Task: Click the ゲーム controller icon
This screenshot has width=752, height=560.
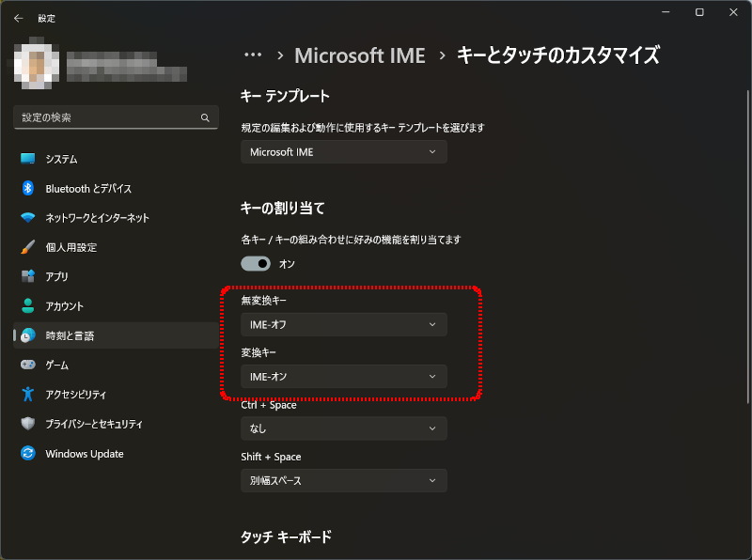Action: tap(28, 365)
